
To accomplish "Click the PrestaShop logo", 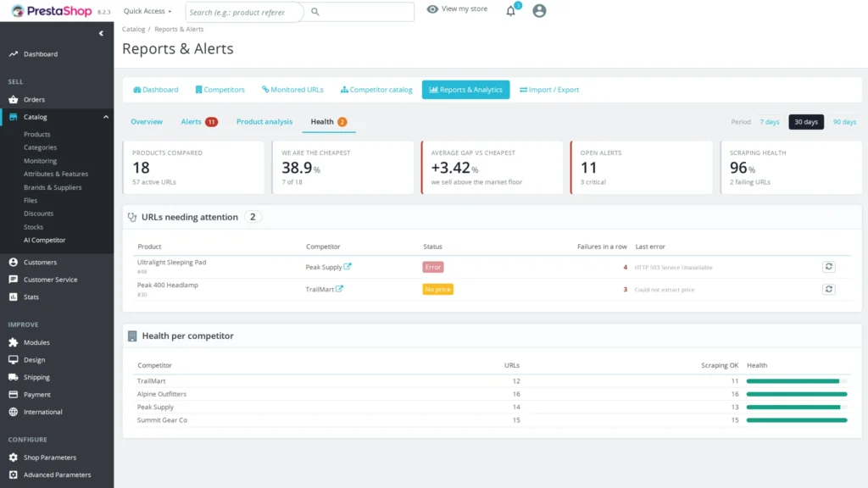I will 52,11.
